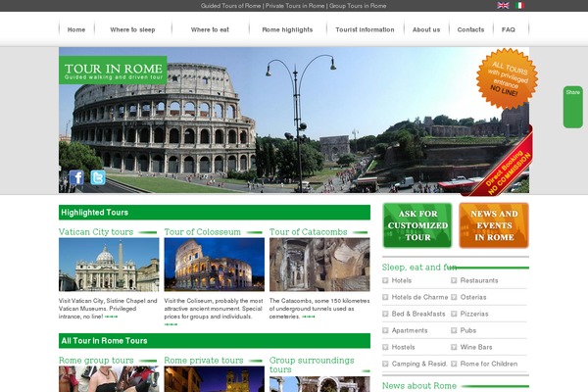The width and height of the screenshot is (588, 392).
Task: Click the read-more arrow after Vatican description
Action: coord(111,317)
